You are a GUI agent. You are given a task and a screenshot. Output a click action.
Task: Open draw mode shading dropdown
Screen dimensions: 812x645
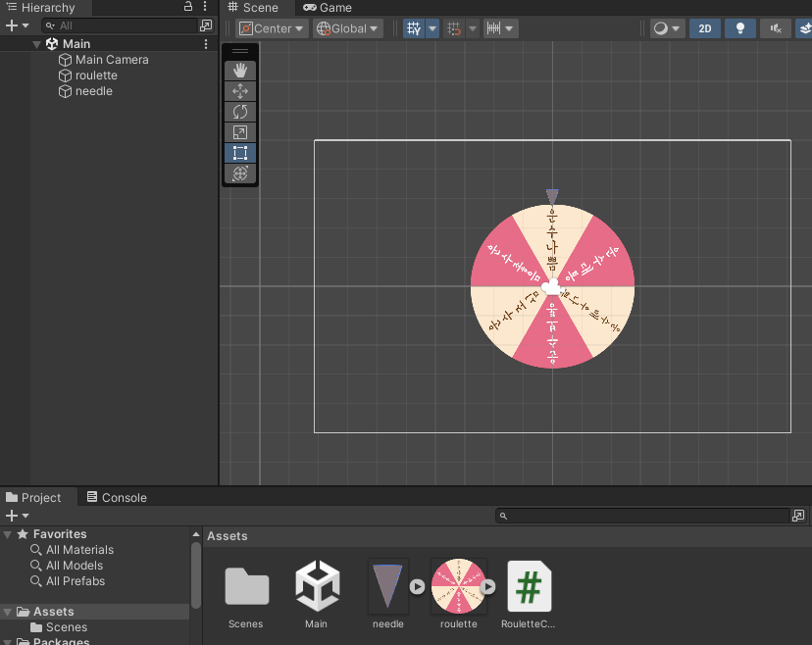tap(667, 28)
